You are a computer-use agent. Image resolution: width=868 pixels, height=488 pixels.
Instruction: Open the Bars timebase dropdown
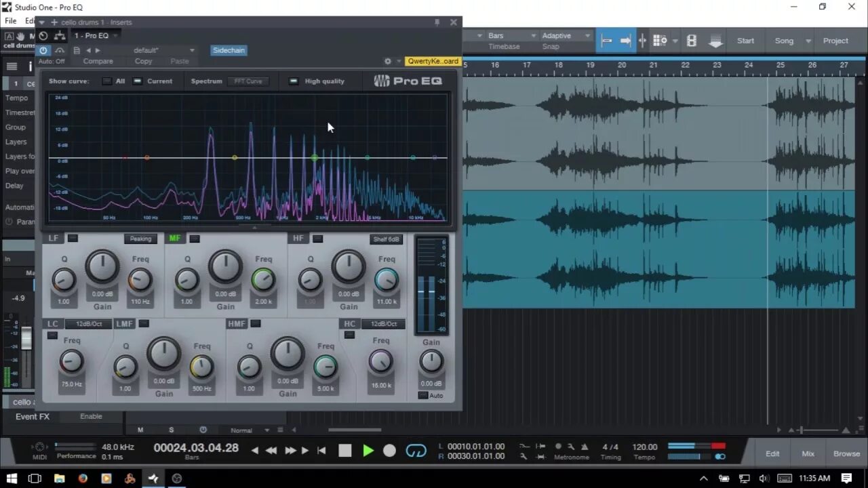pos(513,36)
